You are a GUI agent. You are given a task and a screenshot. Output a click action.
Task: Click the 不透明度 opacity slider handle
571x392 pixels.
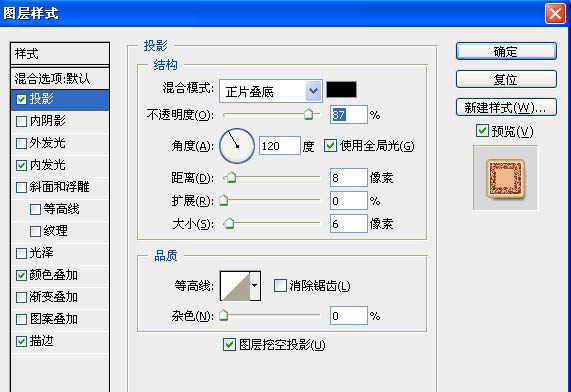click(308, 114)
